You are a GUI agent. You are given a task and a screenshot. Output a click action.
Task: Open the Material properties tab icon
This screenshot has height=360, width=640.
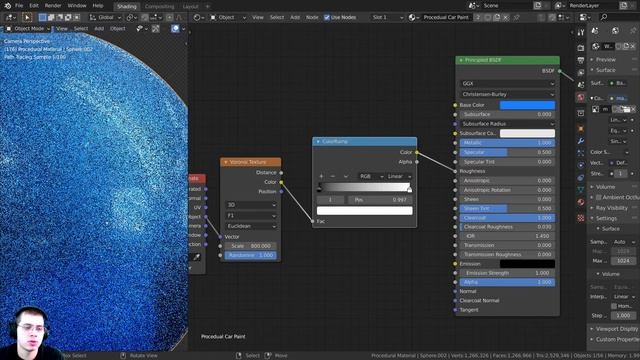click(581, 202)
